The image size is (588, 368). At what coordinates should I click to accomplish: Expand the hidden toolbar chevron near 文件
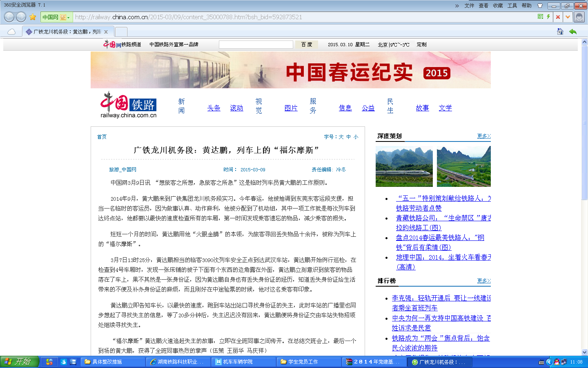(457, 6)
